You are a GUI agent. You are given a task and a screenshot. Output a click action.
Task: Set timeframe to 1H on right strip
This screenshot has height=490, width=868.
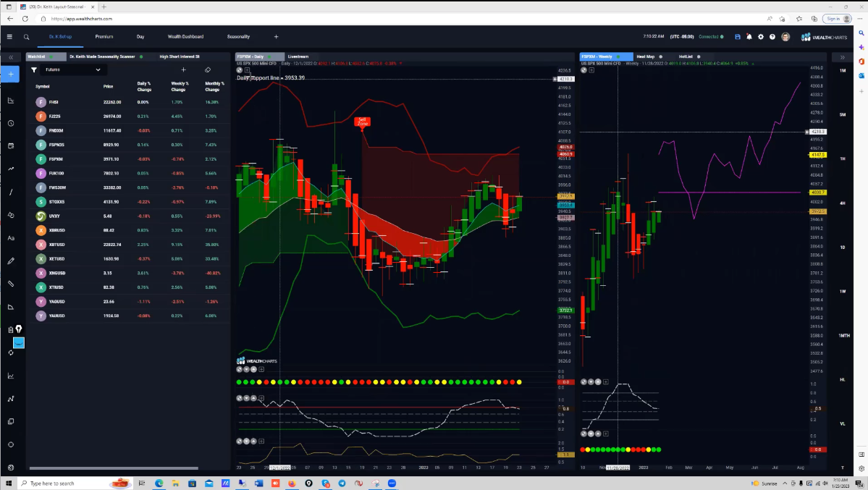pyautogui.click(x=843, y=159)
